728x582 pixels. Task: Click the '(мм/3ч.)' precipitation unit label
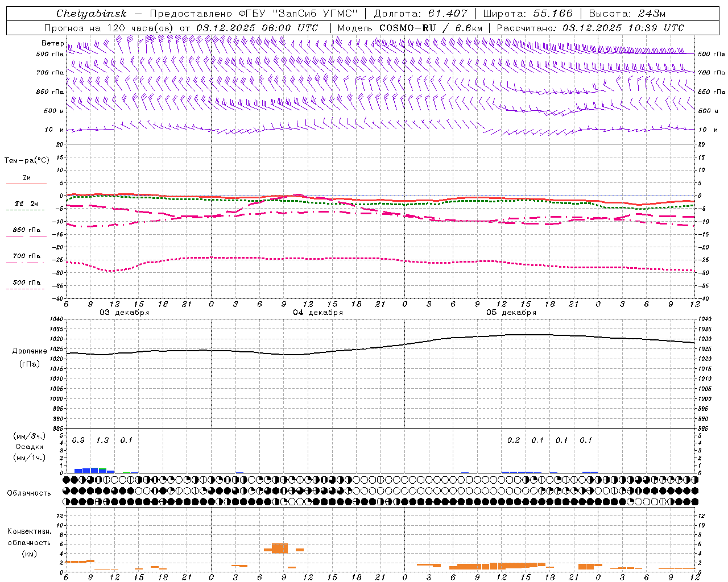pyautogui.click(x=30, y=436)
